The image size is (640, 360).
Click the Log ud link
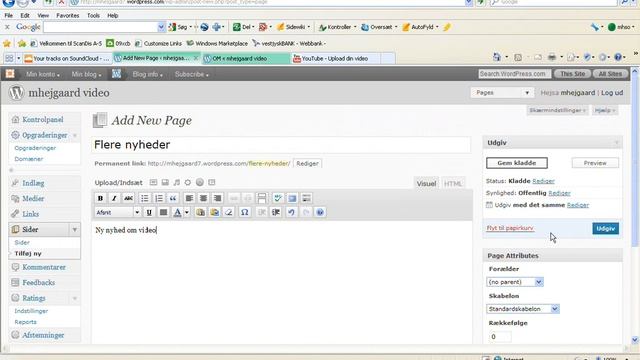[612, 93]
